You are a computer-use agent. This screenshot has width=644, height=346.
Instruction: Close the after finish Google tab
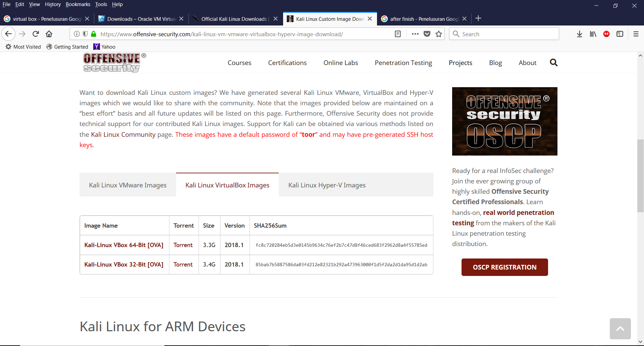coord(464,19)
